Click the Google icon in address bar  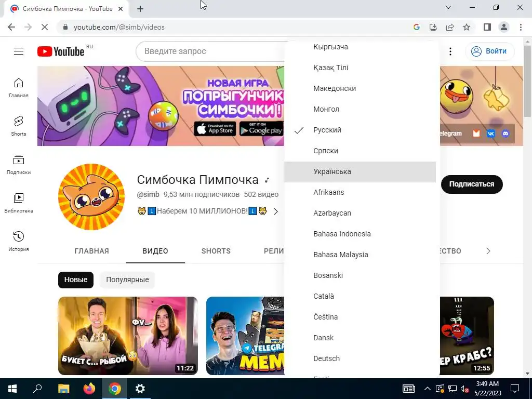417,27
